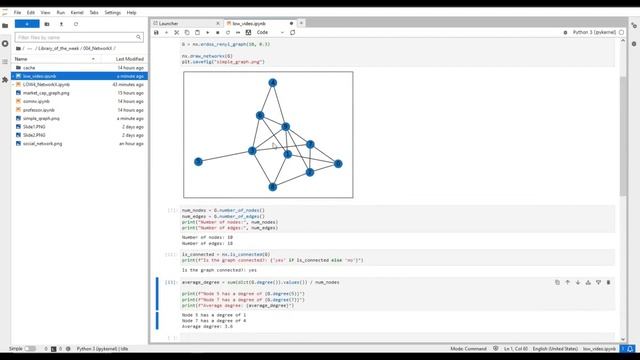Restart kernel and run all cells
Screen dimensions: 640x360
click(238, 32)
